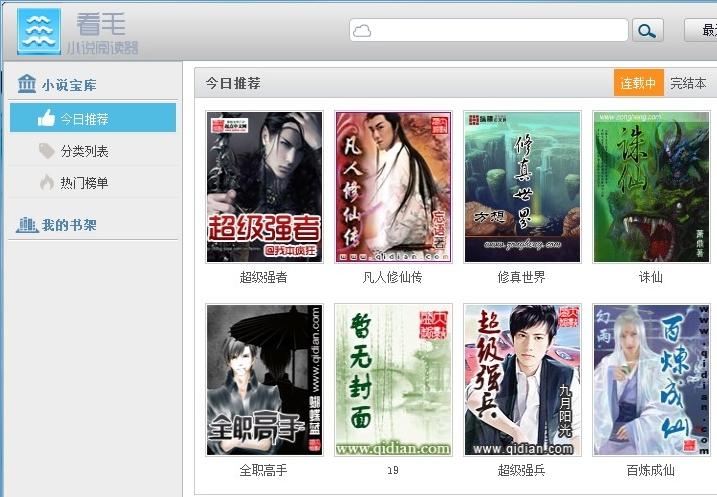Open the 凡人修仙传 book cover
Image resolution: width=717 pixels, height=497 pixels.
coord(393,187)
